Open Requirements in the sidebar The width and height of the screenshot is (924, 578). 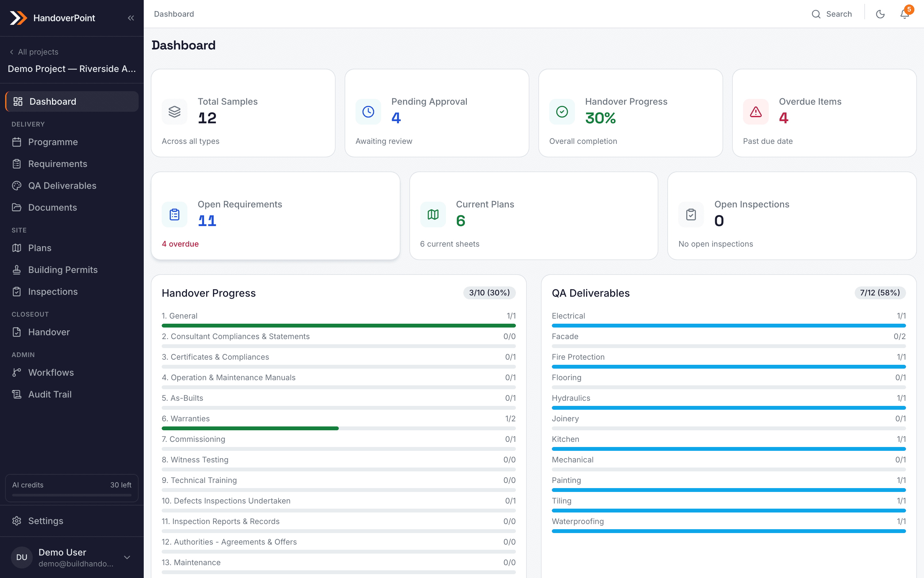(x=72, y=164)
